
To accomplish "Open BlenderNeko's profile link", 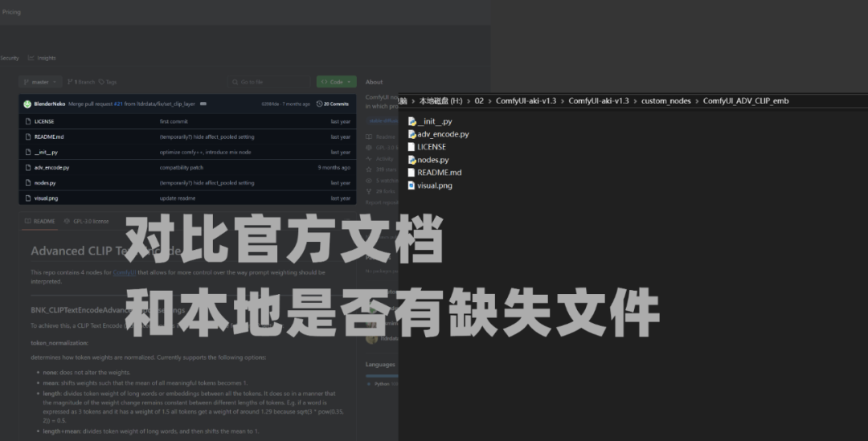I will (x=50, y=104).
